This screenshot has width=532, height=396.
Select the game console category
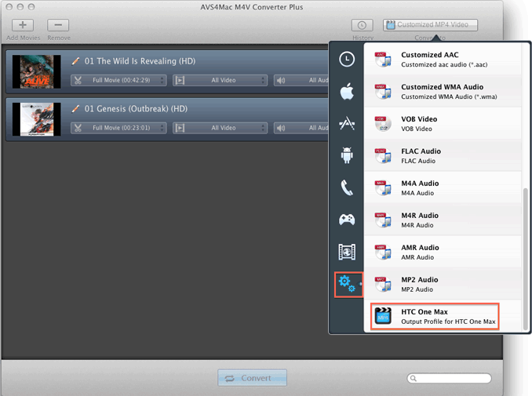pyautogui.click(x=347, y=220)
